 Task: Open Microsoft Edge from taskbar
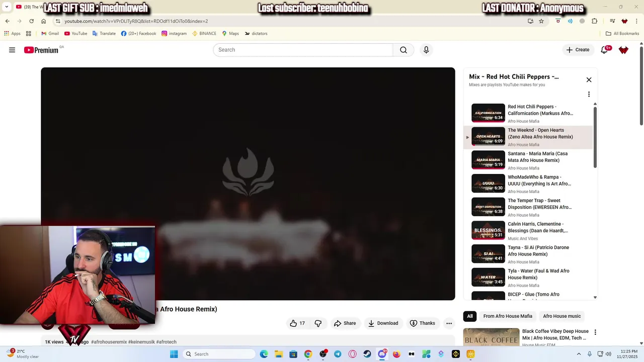[x=264, y=354]
